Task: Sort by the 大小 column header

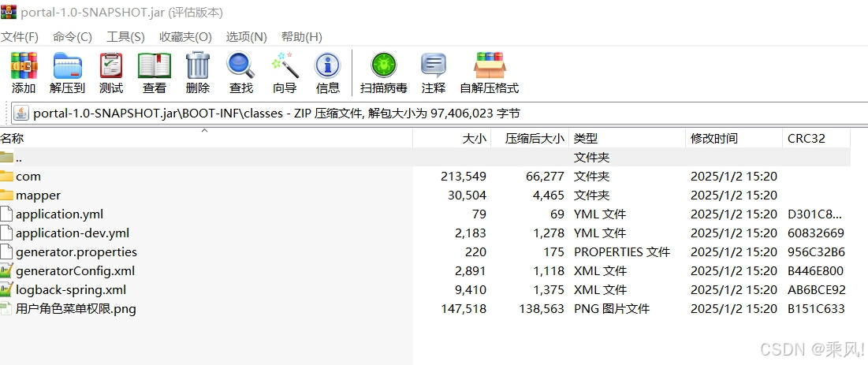Action: (452, 139)
